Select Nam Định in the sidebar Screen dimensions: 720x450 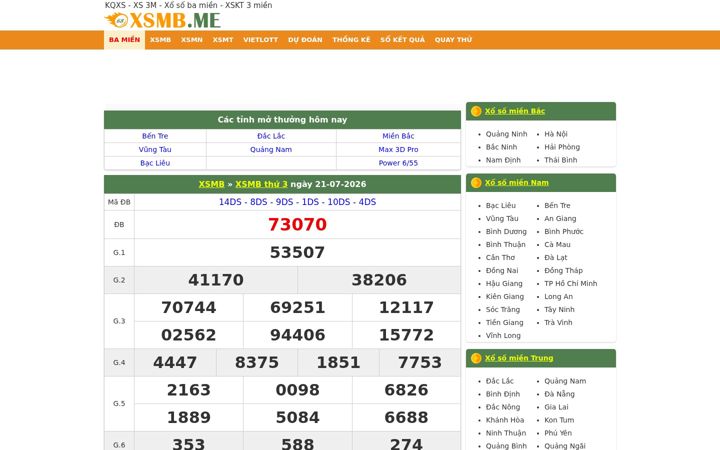coord(503,160)
